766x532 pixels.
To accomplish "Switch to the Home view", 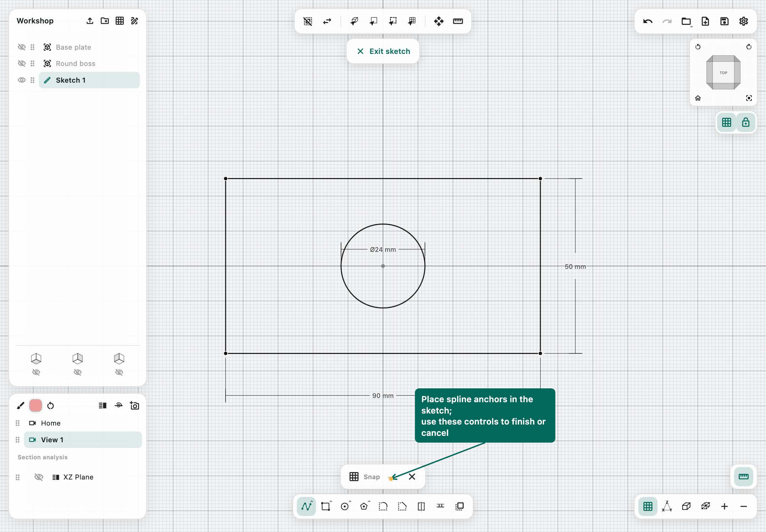I will click(x=83, y=423).
